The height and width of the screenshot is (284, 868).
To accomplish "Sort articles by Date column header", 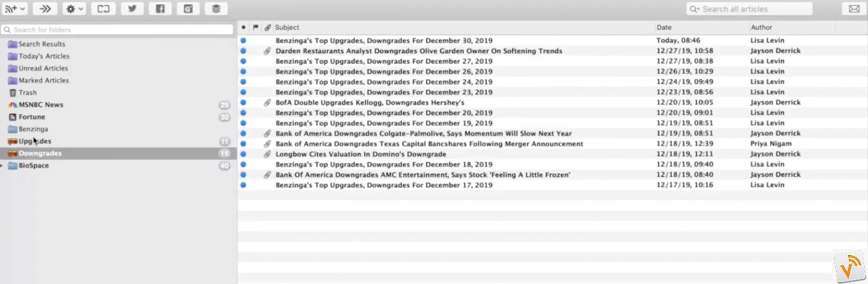I will (x=702, y=28).
